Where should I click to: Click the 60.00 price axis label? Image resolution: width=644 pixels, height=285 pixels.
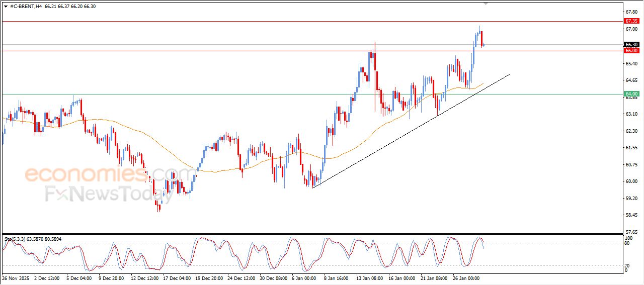coord(631,181)
